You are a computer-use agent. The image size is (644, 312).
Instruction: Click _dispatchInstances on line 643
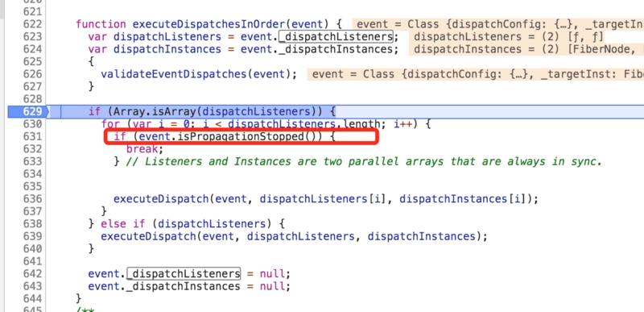184,285
